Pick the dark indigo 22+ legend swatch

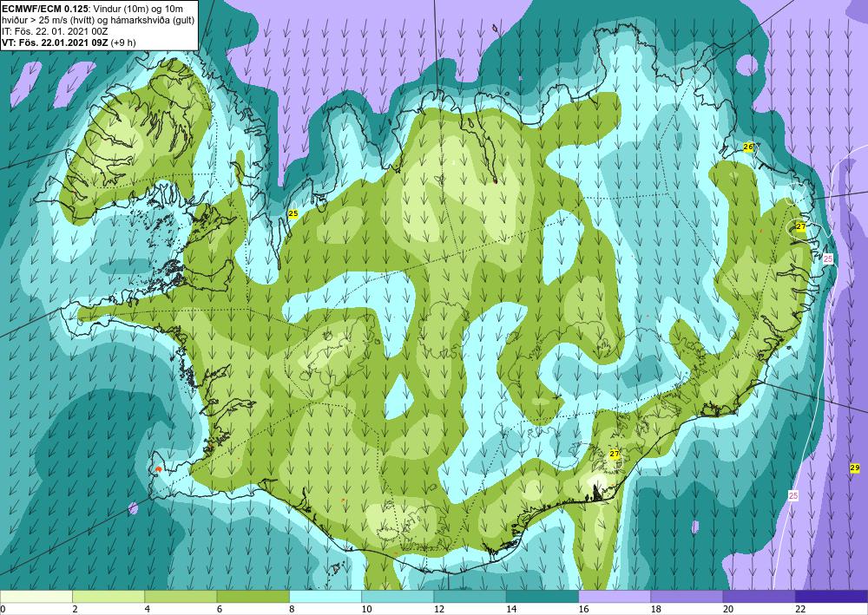click(832, 596)
